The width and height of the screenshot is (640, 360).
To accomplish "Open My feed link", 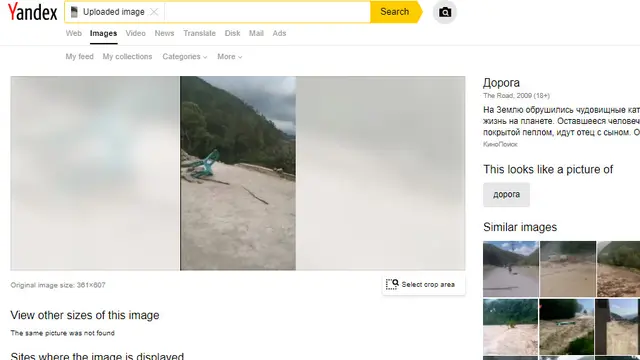I will [80, 57].
